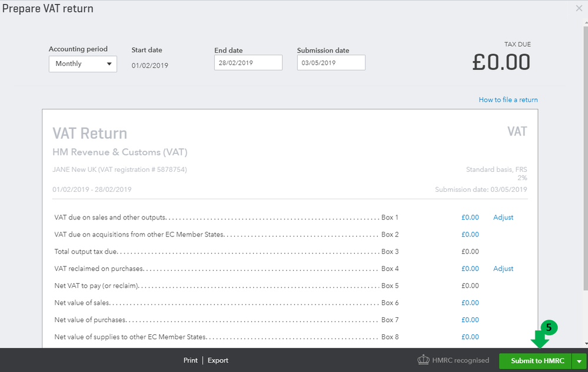Click the Box 2 £0.00 amount

coord(470,234)
